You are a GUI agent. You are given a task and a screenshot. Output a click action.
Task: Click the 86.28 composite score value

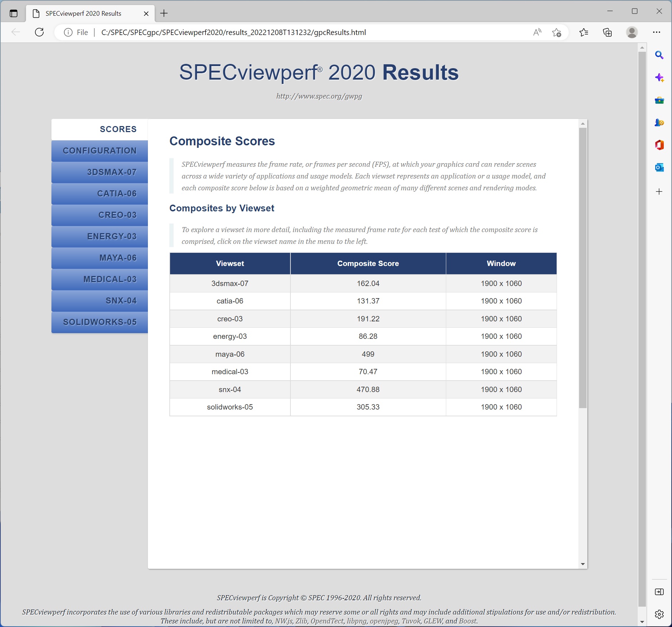coord(368,336)
